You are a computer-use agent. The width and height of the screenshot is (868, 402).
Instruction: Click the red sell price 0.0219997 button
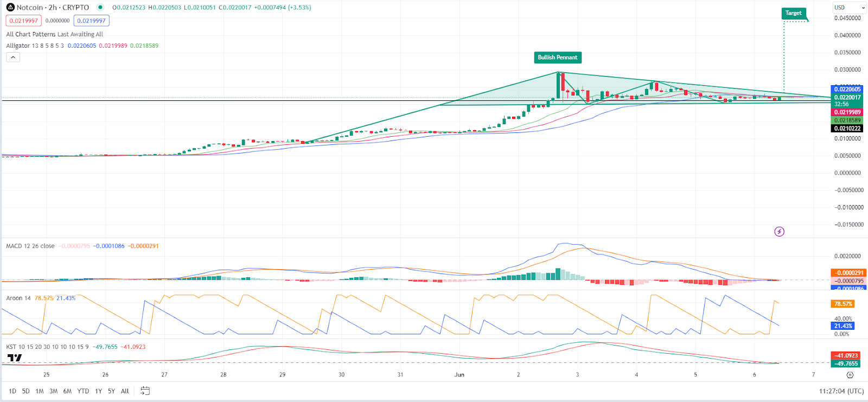pos(24,21)
